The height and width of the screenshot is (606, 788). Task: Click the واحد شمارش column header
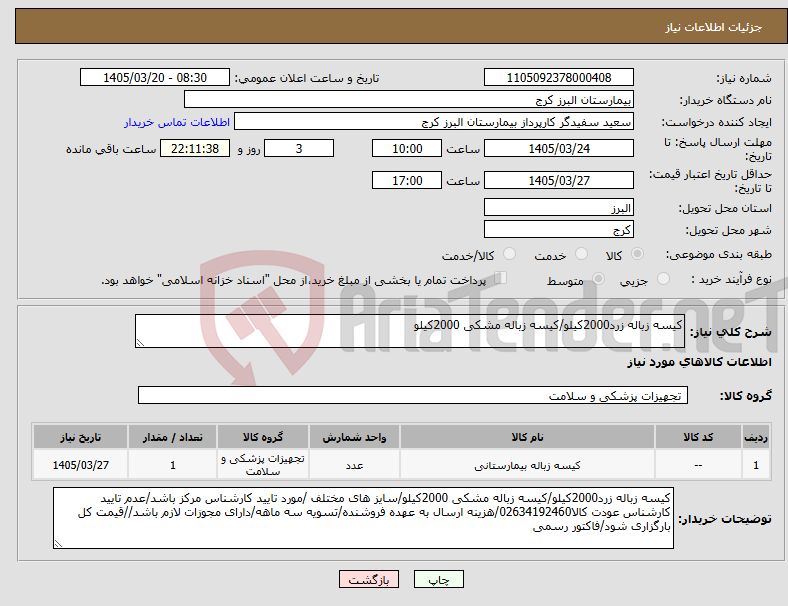[x=354, y=437]
